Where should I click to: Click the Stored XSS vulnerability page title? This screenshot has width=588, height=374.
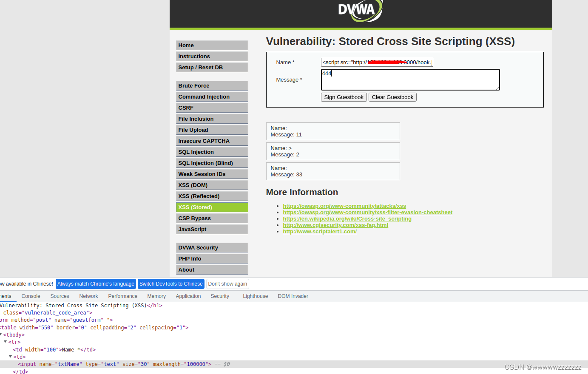(390, 41)
